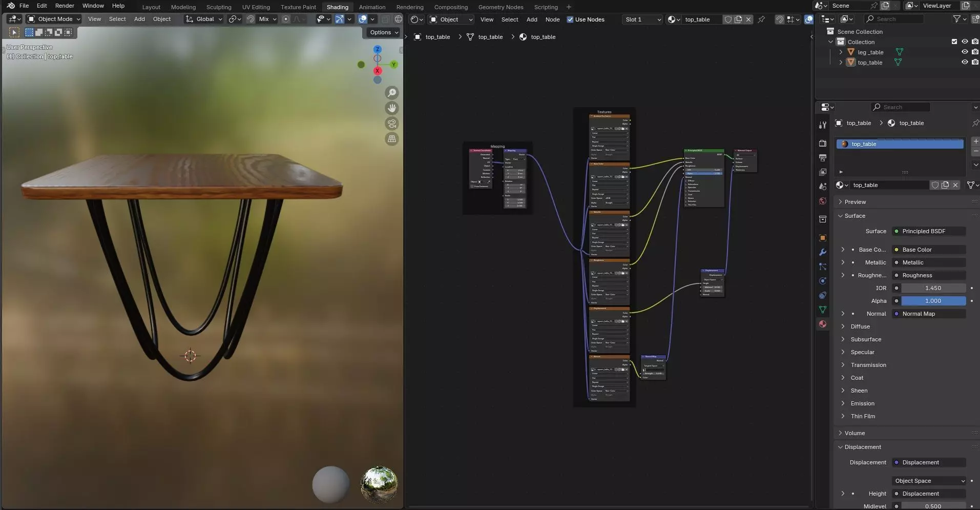Toggle camera view icon in viewport
The width and height of the screenshot is (980, 510).
pos(392,124)
